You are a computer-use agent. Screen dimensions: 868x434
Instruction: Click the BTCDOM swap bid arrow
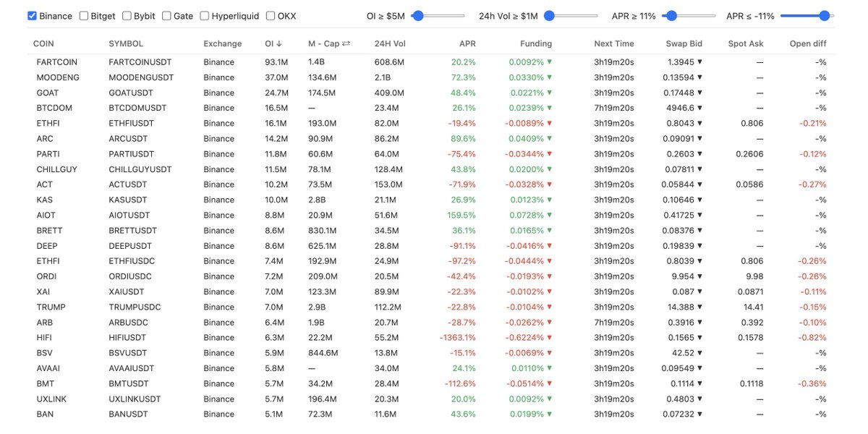699,109
